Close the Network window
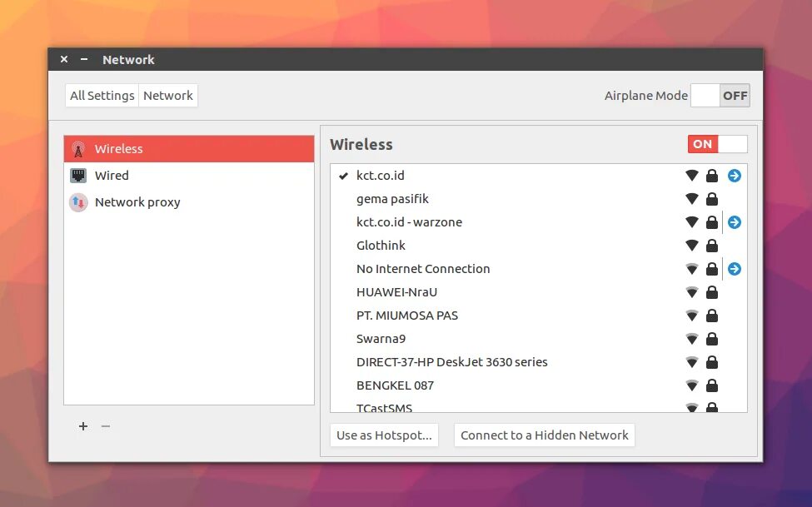 coord(64,59)
